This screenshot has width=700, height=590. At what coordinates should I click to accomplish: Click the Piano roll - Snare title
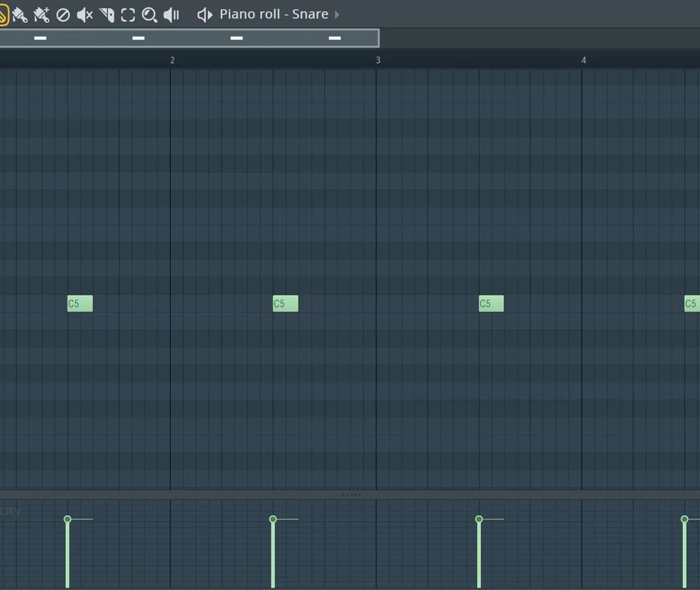(274, 14)
